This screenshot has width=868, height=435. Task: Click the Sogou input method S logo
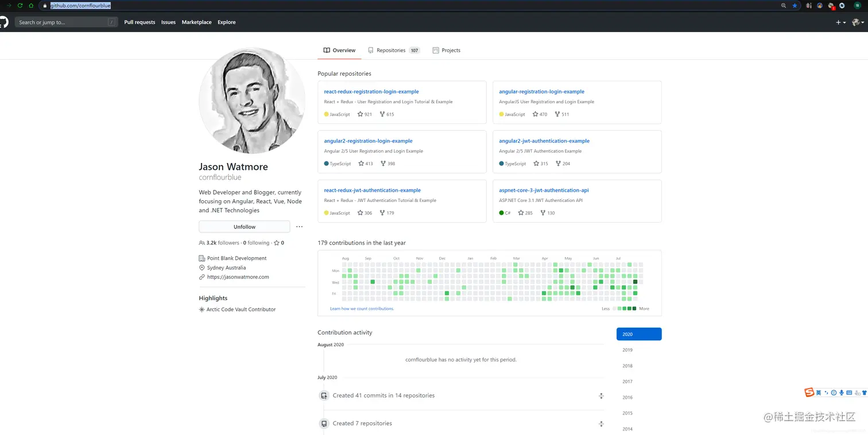coord(809,393)
